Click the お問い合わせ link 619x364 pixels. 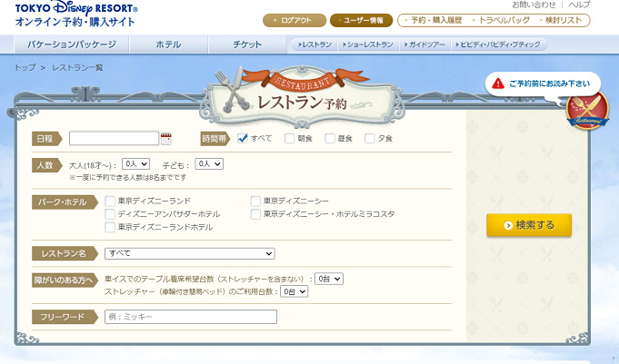[x=534, y=5]
